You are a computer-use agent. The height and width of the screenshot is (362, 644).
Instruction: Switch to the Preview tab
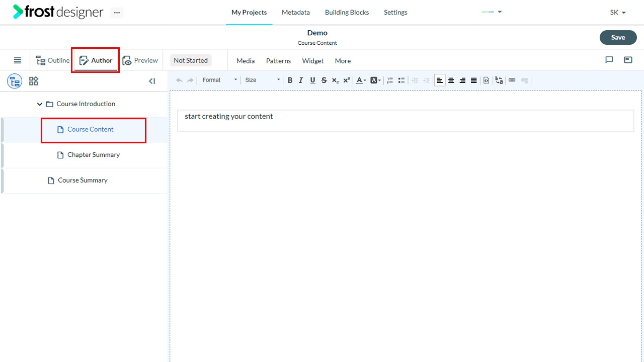[140, 60]
